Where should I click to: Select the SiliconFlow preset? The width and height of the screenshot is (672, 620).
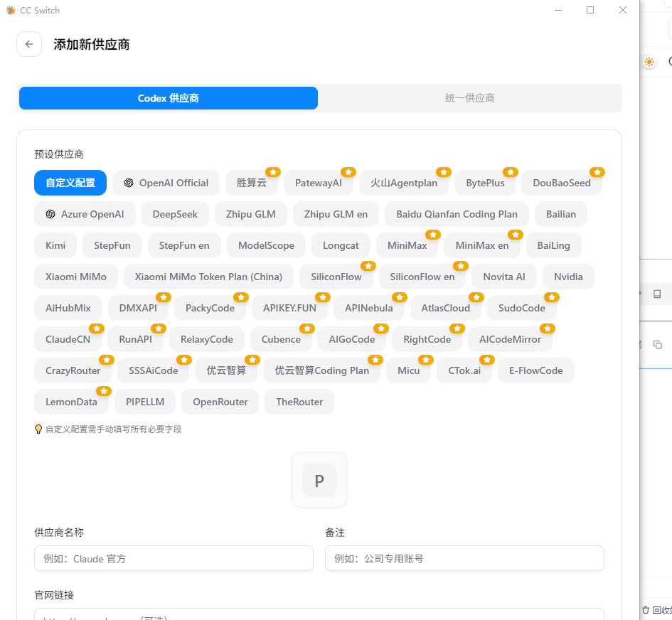pyautogui.click(x=336, y=277)
